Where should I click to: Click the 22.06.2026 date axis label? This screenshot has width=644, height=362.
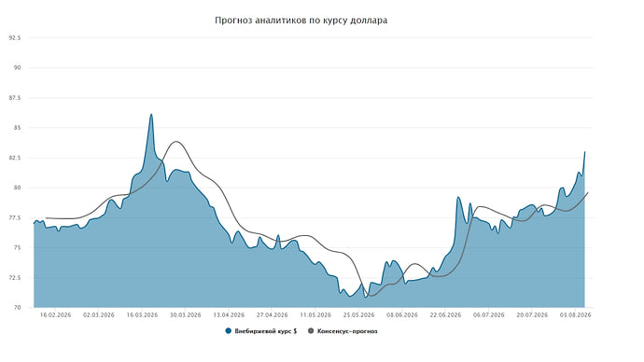445,315
